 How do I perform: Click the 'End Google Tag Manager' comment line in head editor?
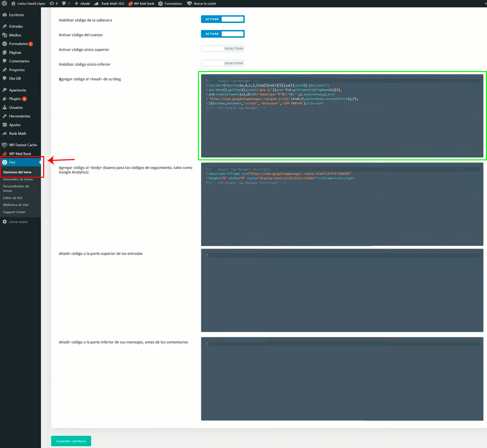[237, 108]
